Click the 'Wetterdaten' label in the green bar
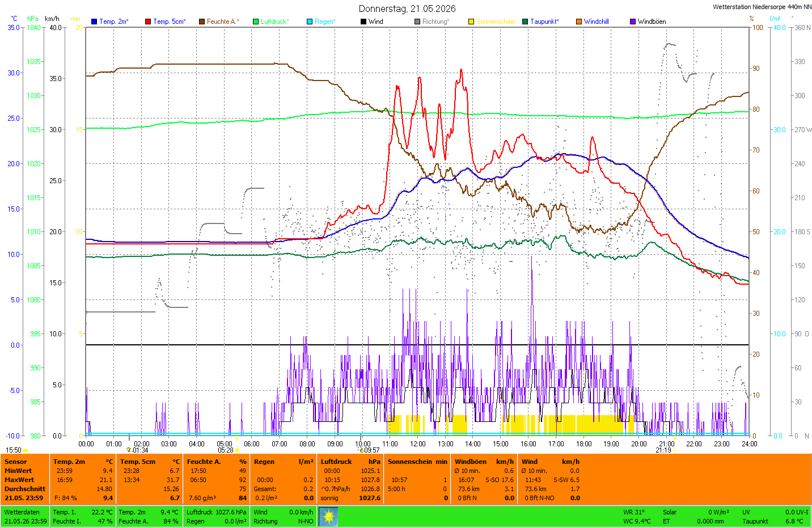The image size is (812, 528). 22,512
